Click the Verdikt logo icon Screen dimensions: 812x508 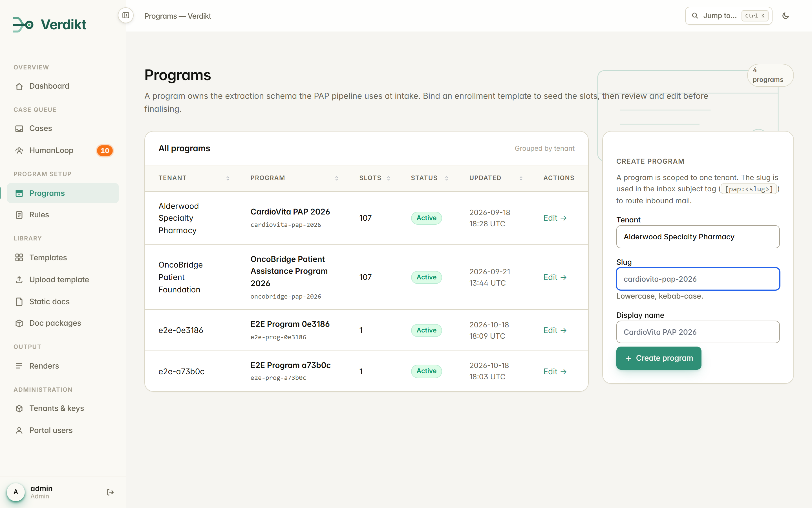click(x=23, y=25)
